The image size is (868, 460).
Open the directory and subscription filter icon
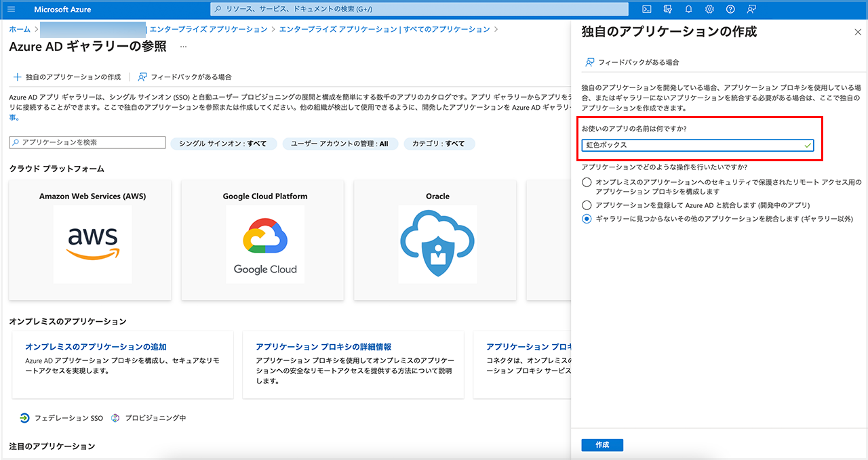(x=668, y=9)
